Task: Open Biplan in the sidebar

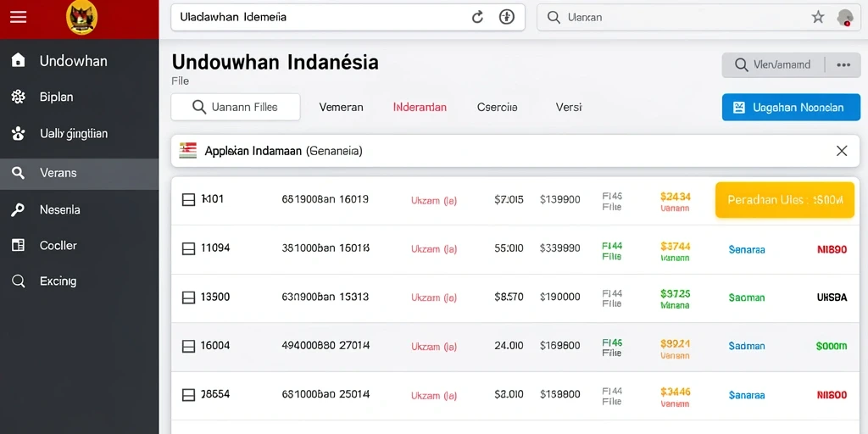Action: pyautogui.click(x=79, y=97)
